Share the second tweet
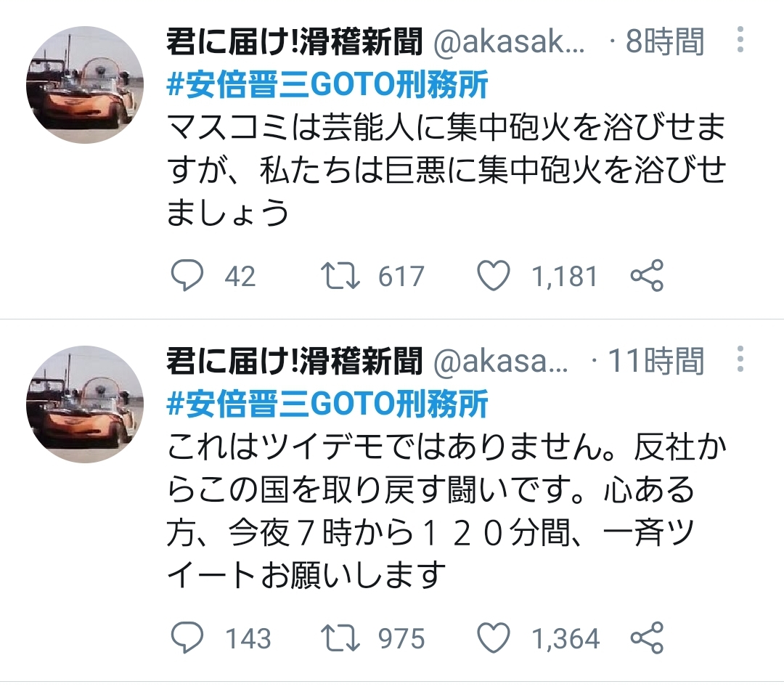 pyautogui.click(x=647, y=638)
